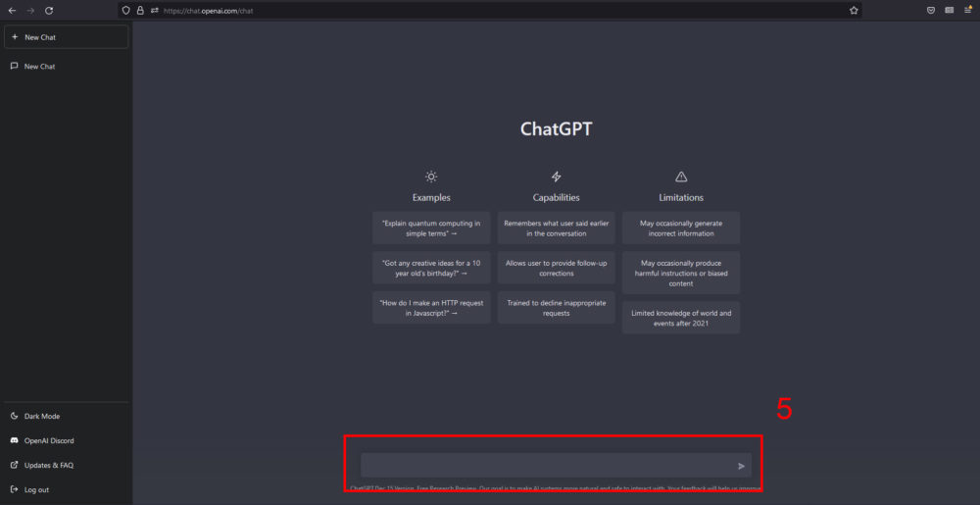The image size is (980, 505).
Task: Open the OpenAI Discord link
Action: [67, 440]
